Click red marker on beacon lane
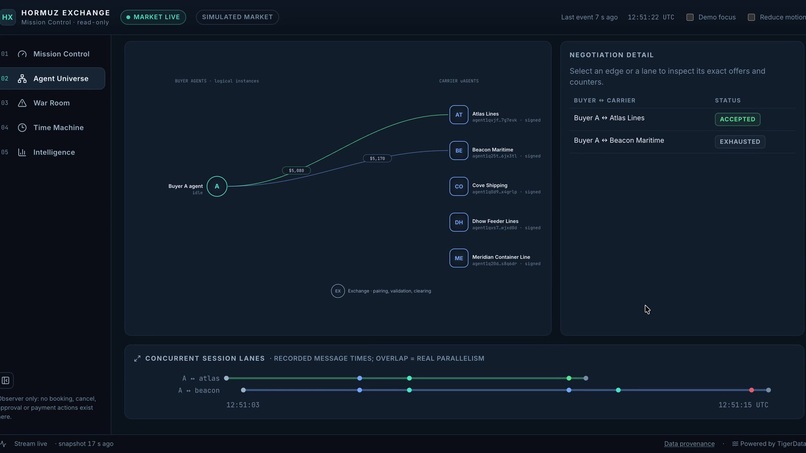This screenshot has width=806, height=453. point(752,390)
